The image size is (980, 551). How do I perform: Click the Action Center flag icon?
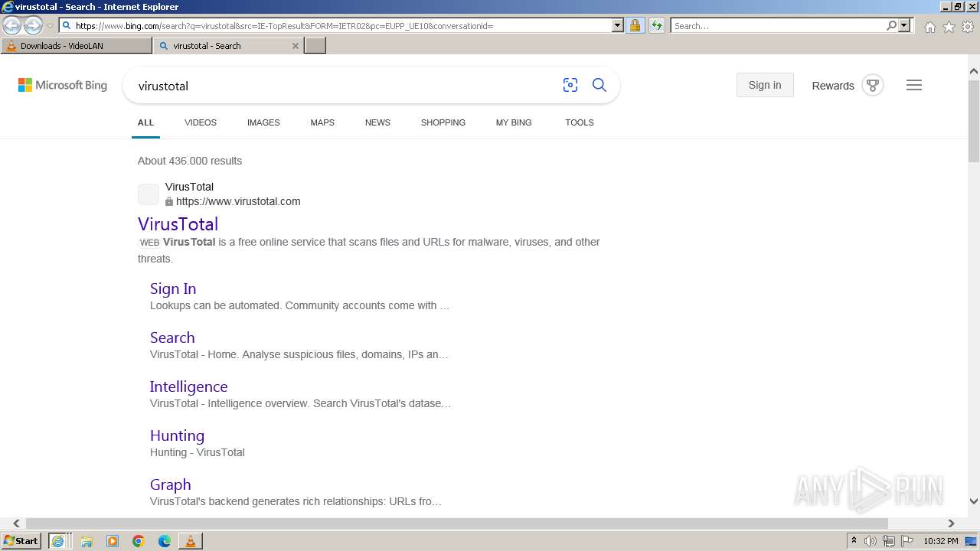coord(907,541)
